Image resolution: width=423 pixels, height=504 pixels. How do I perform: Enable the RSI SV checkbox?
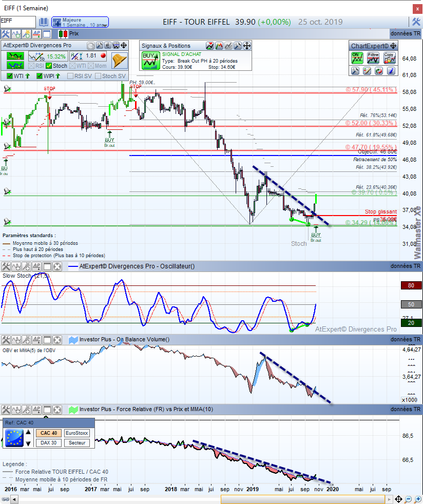tap(70, 76)
